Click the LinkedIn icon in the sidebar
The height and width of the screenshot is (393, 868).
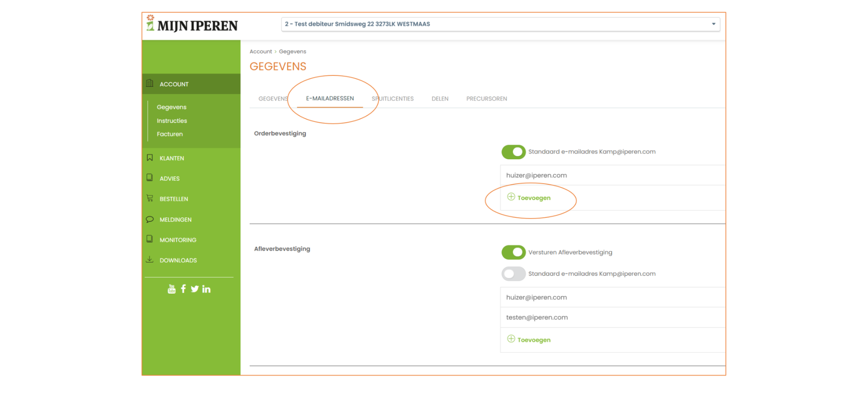pos(206,288)
